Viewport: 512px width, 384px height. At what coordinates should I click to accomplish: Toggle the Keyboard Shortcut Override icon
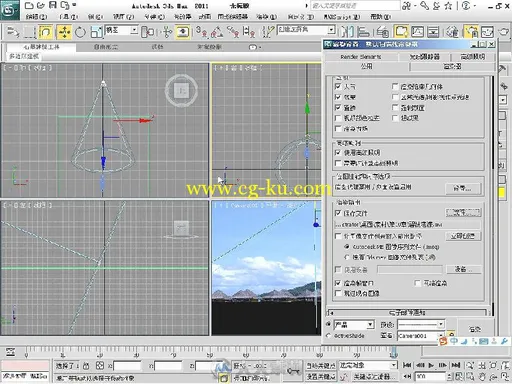[182, 32]
